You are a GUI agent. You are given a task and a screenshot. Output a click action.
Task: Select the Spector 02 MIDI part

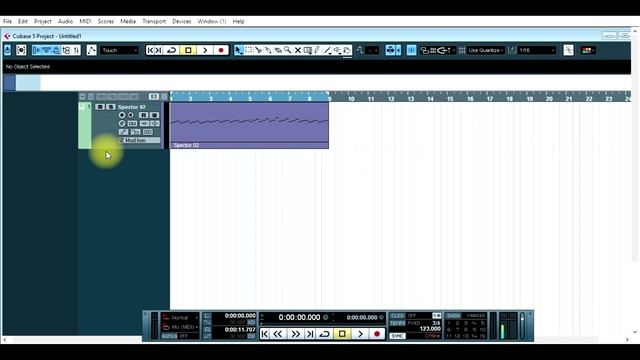249,125
